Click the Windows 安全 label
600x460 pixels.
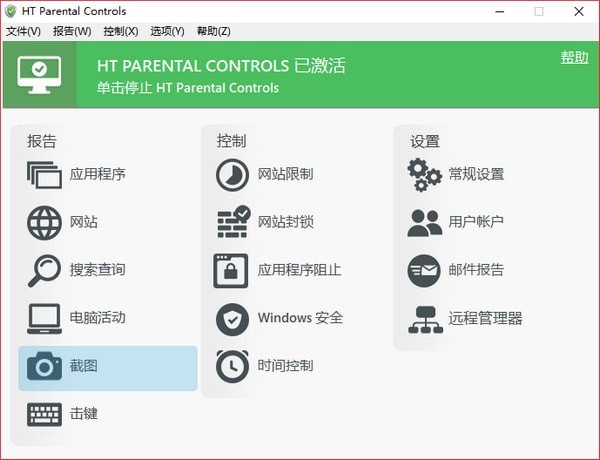click(x=300, y=318)
